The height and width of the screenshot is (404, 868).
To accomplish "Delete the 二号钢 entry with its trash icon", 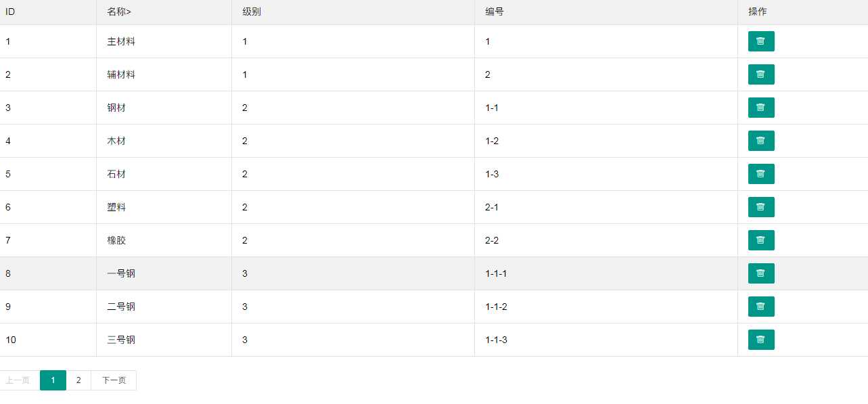I will pyautogui.click(x=761, y=307).
